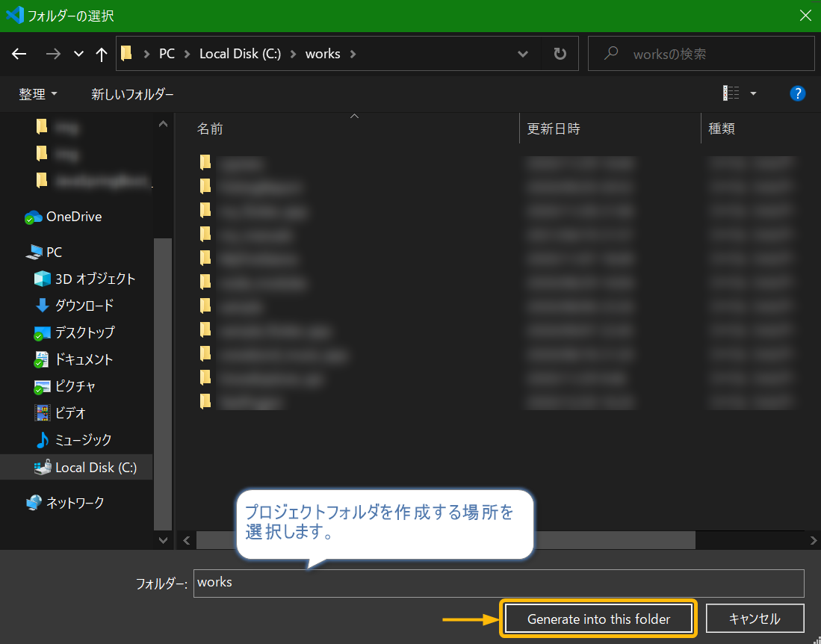Open the 整理 menu

pyautogui.click(x=38, y=94)
